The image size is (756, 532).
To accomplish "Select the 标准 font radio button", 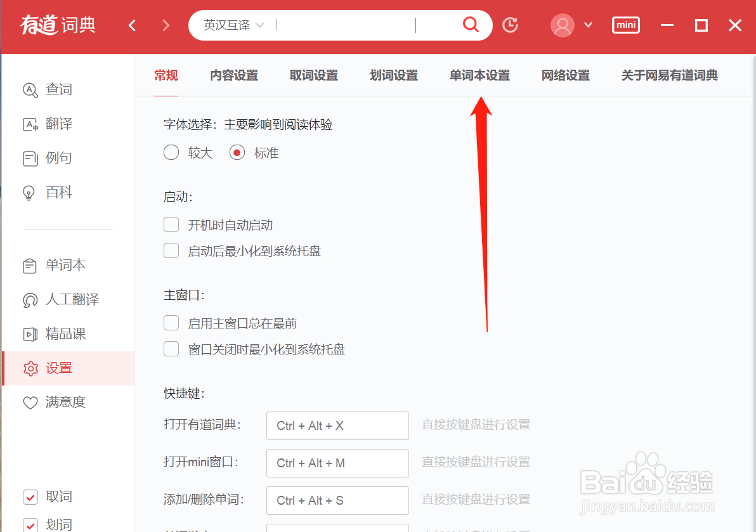I will coord(237,153).
